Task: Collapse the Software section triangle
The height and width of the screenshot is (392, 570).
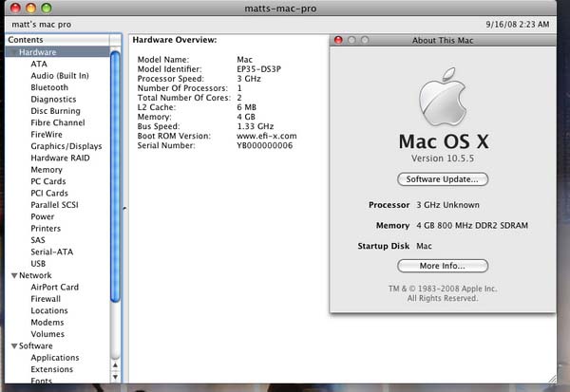Action: 13,346
